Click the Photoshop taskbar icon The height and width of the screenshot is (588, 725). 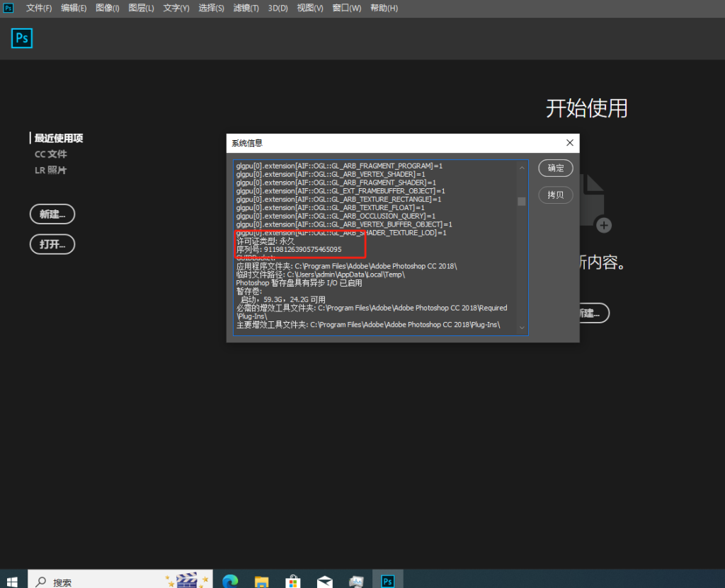tap(387, 580)
